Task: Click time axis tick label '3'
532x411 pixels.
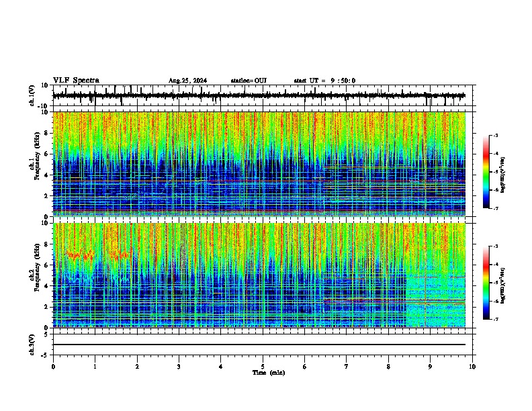Action: click(179, 367)
